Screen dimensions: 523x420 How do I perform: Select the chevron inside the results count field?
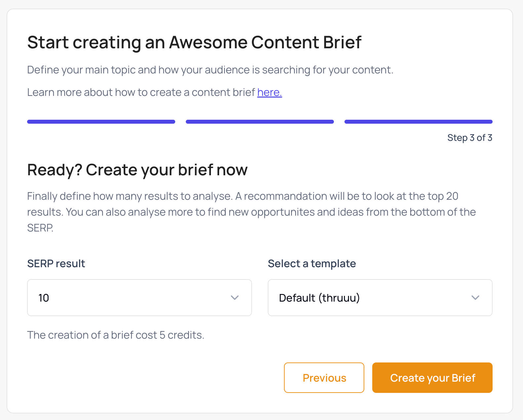point(235,298)
